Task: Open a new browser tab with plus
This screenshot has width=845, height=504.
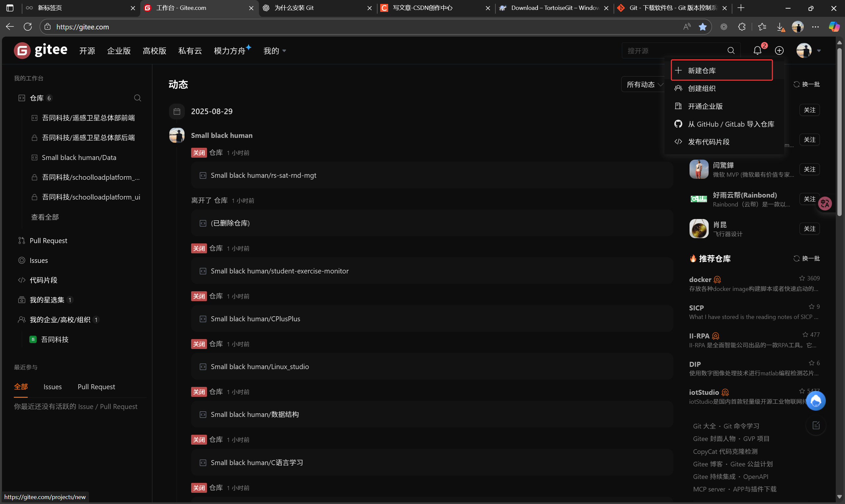Action: 741,8
